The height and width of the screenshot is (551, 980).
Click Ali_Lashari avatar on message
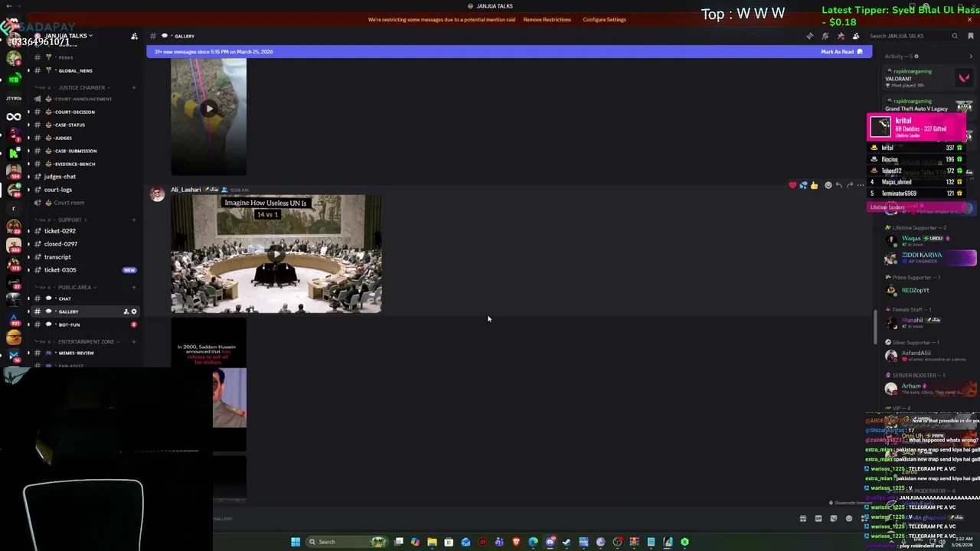point(157,194)
